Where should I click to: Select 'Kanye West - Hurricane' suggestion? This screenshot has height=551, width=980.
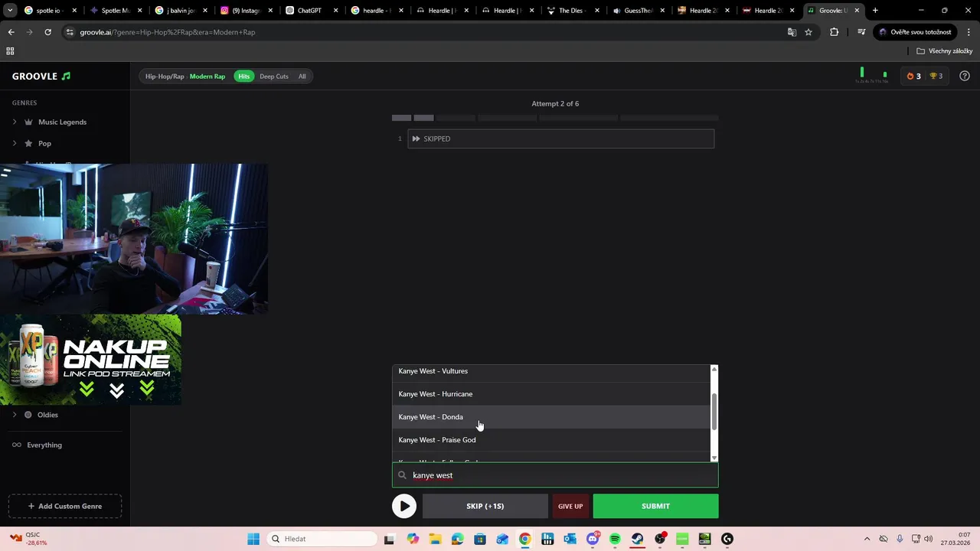pos(551,394)
